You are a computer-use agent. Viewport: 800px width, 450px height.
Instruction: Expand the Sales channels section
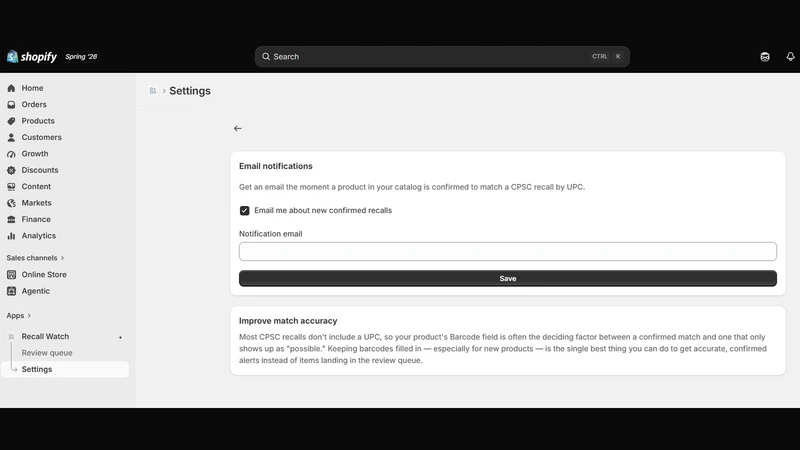pos(35,258)
